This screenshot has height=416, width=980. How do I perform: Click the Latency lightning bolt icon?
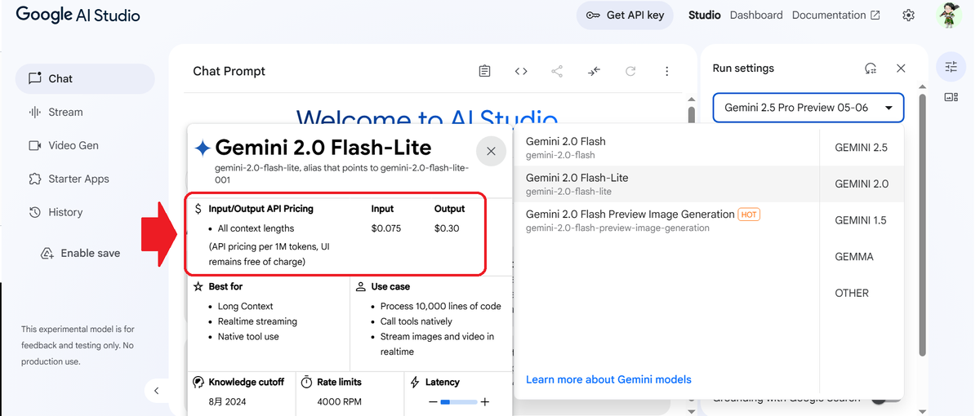[415, 382]
